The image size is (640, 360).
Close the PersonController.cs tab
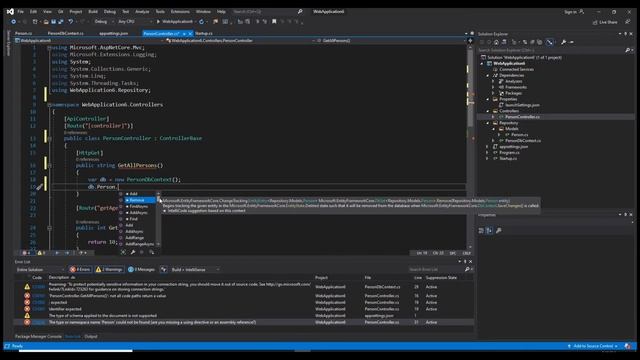click(x=190, y=34)
